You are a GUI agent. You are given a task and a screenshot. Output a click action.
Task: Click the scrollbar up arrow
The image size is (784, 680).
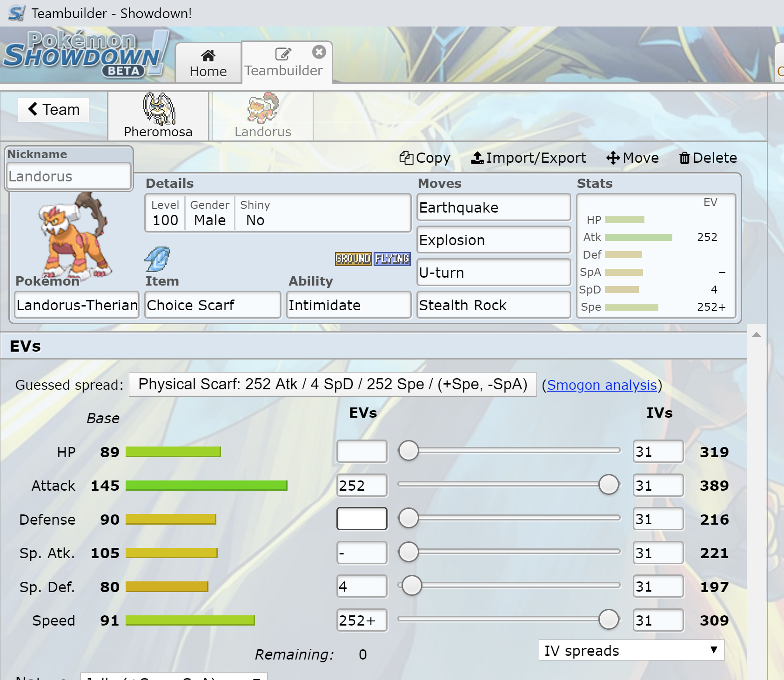757,334
